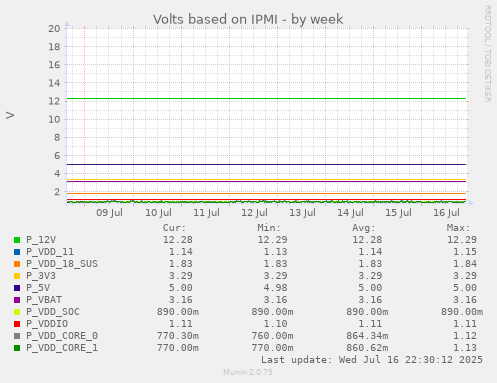Click the '12 Jul' x-axis date label
This screenshot has height=383, width=497.
tap(254, 213)
